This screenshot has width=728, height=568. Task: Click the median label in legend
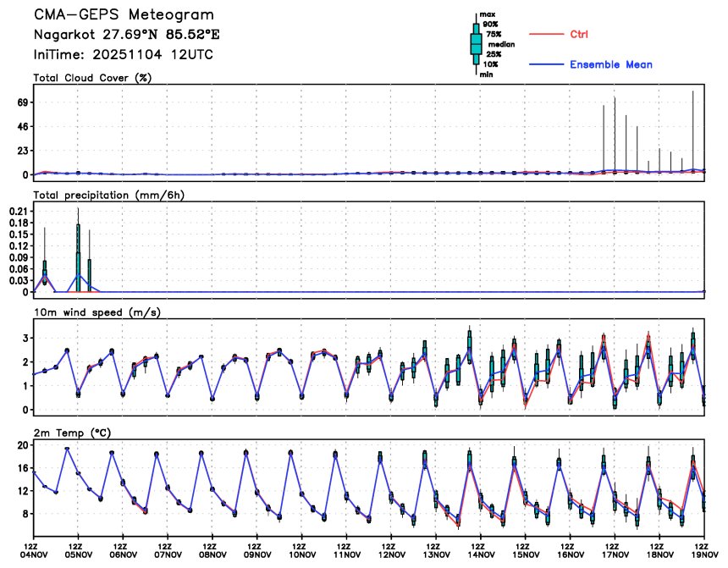click(501, 44)
